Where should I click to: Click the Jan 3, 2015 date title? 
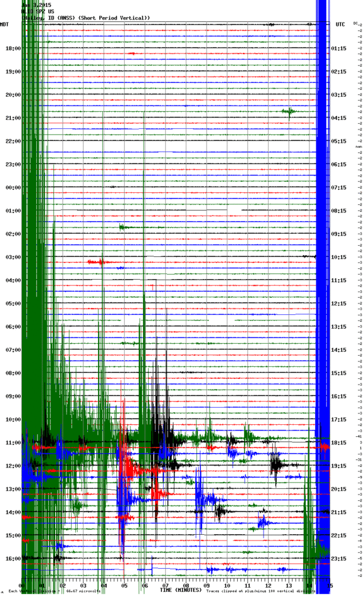point(36,5)
